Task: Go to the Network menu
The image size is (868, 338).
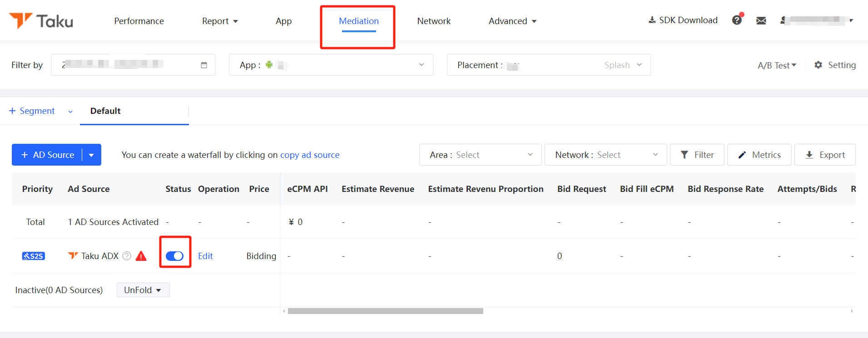Action: coord(434,21)
